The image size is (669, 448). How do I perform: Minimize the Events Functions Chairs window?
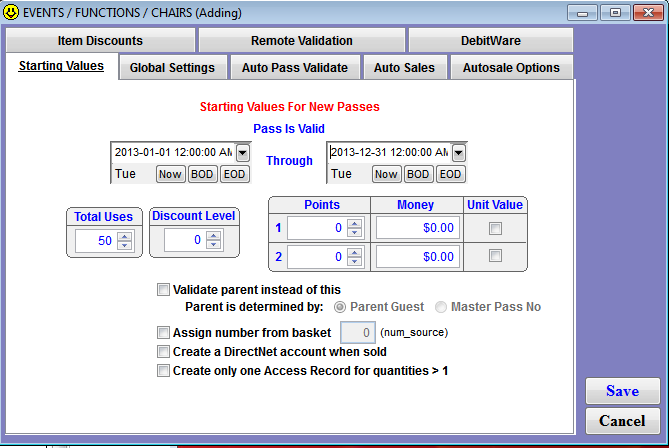click(582, 13)
